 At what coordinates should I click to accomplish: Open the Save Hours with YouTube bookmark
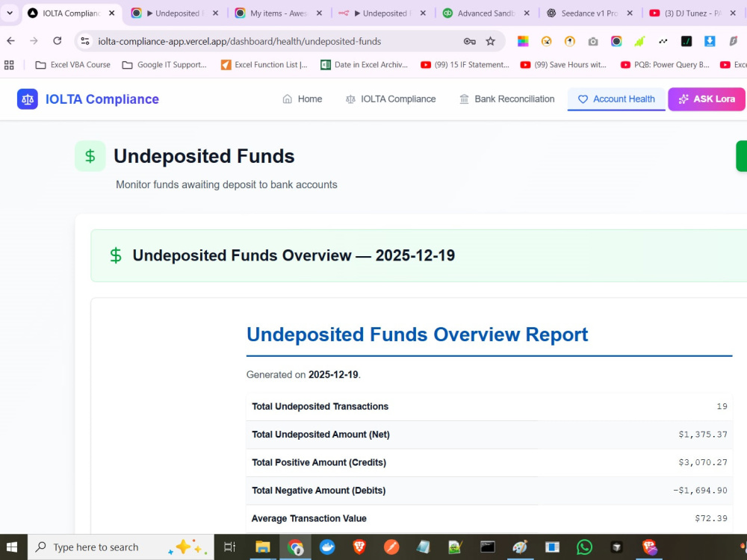point(563,65)
